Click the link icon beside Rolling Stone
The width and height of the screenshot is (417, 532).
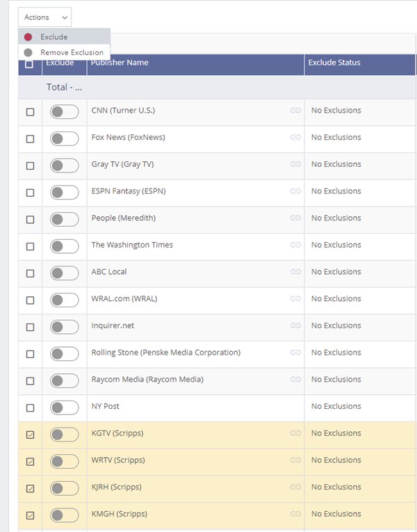tap(295, 353)
